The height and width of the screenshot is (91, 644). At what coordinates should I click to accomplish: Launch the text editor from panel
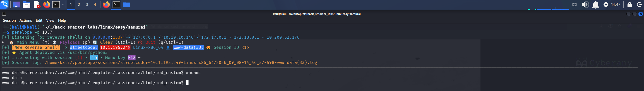(37, 5)
